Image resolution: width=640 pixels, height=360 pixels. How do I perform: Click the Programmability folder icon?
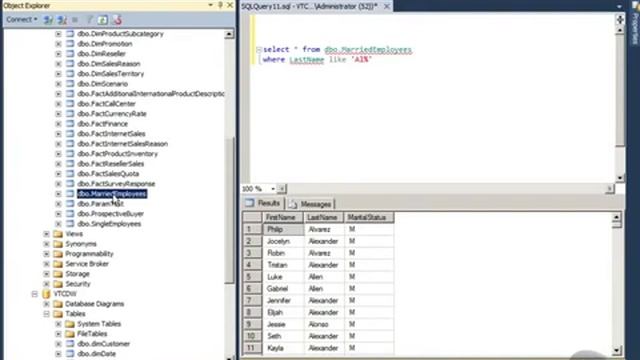pyautogui.click(x=58, y=254)
